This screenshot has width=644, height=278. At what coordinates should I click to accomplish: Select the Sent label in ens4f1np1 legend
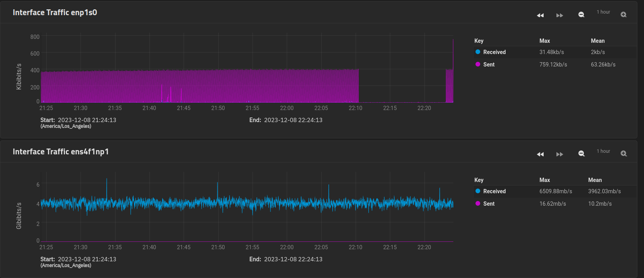(489, 204)
